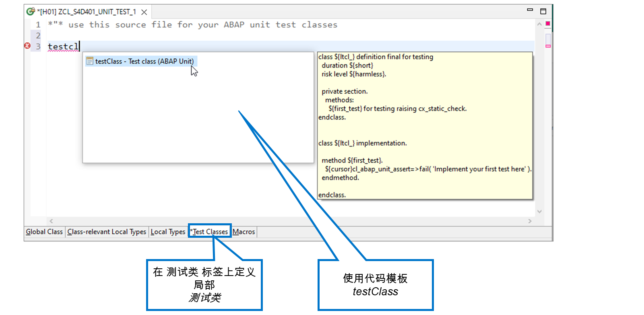Image resolution: width=644 pixels, height=315 pixels.
Task: Click the horizontal scrollbar left arrow
Action: (51, 221)
